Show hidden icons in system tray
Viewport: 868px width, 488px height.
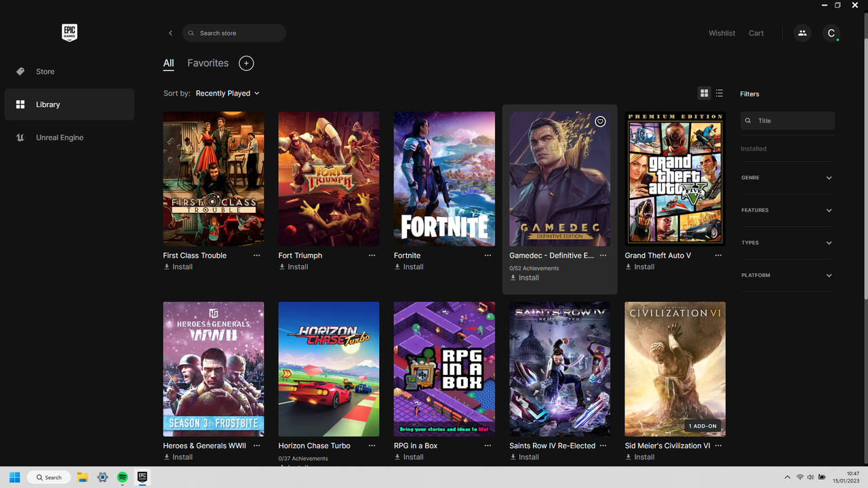click(787, 477)
